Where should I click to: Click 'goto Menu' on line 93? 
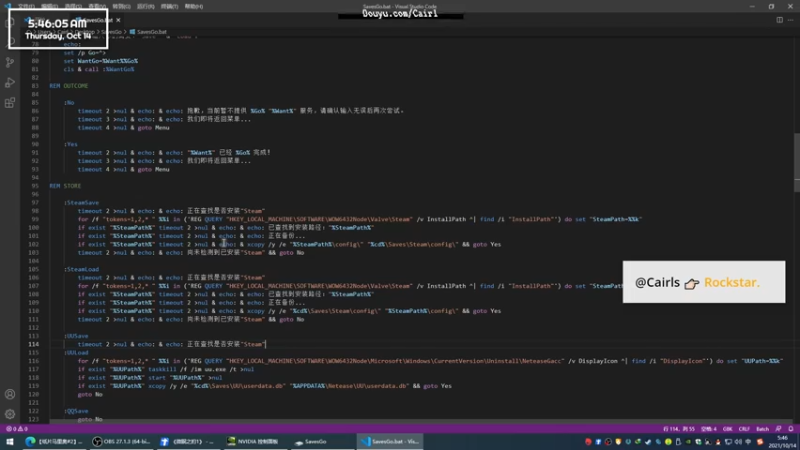[x=153, y=169]
